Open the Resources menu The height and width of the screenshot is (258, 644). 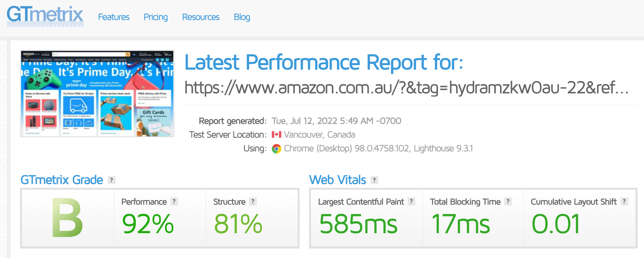[201, 17]
